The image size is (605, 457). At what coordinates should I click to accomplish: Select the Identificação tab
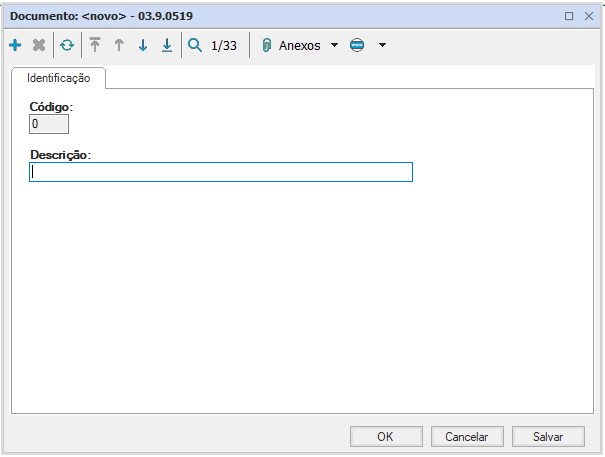coord(58,78)
